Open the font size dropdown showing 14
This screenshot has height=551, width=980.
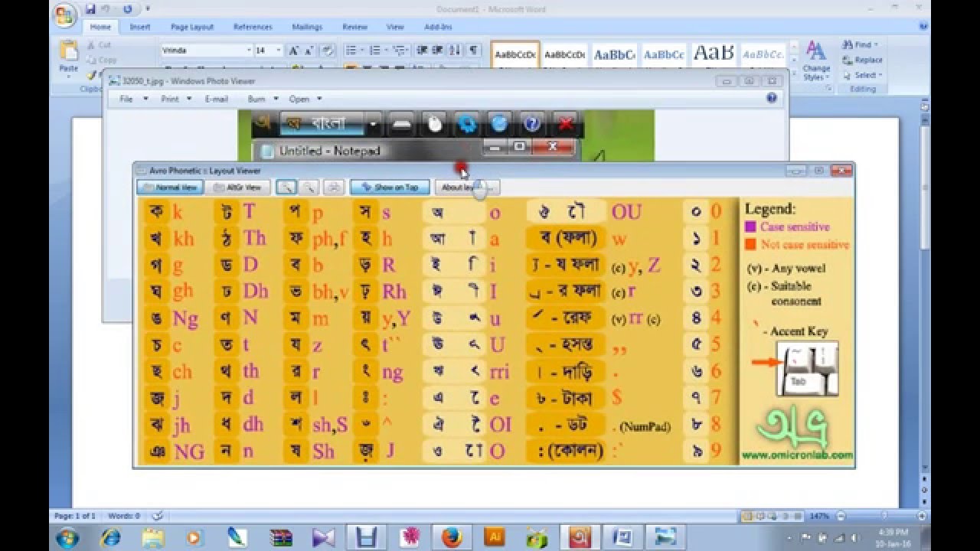[x=279, y=51]
